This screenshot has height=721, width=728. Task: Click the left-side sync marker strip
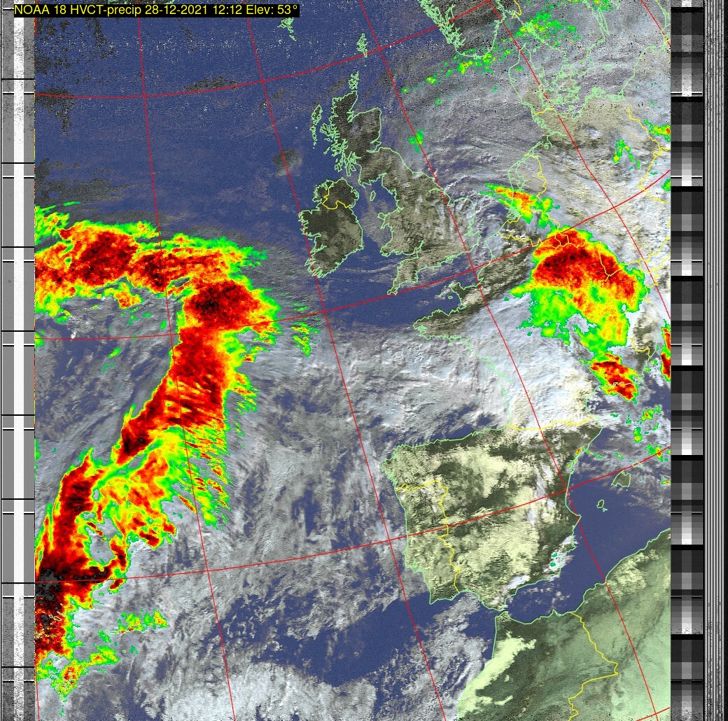17,350
